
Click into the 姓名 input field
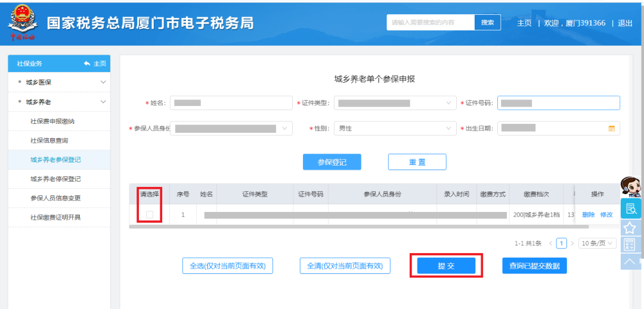pyautogui.click(x=231, y=103)
